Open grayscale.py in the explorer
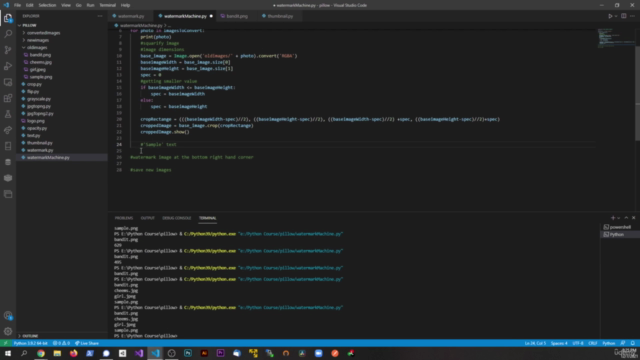The image size is (640, 360). coord(39,99)
